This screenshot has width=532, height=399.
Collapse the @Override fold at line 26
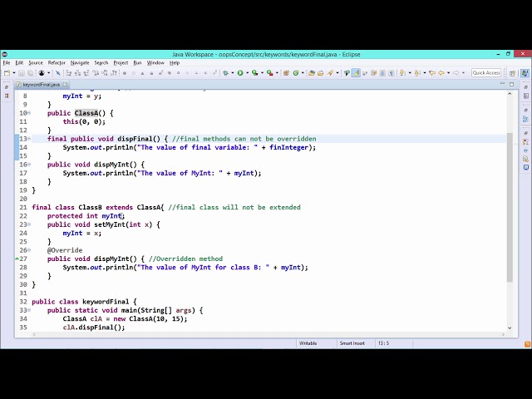point(29,250)
